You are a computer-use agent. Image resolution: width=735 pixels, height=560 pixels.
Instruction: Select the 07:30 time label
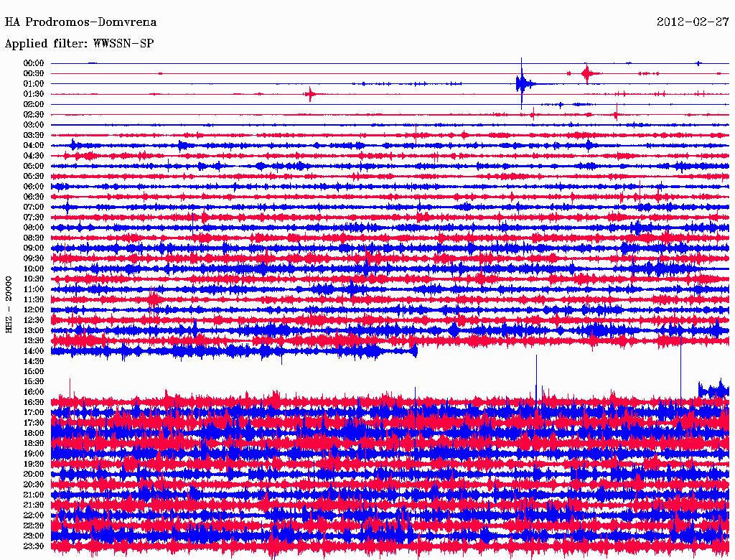[34, 217]
